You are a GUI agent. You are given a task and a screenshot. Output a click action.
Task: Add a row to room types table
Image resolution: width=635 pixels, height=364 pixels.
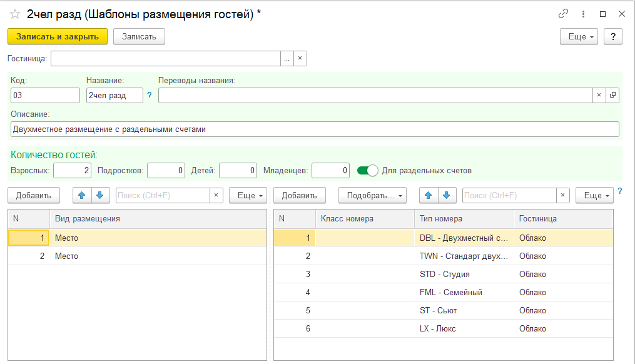click(x=299, y=195)
